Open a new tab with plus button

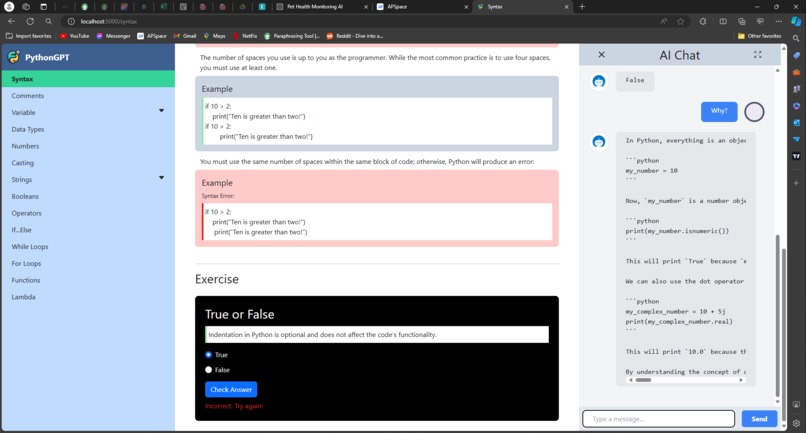point(582,7)
